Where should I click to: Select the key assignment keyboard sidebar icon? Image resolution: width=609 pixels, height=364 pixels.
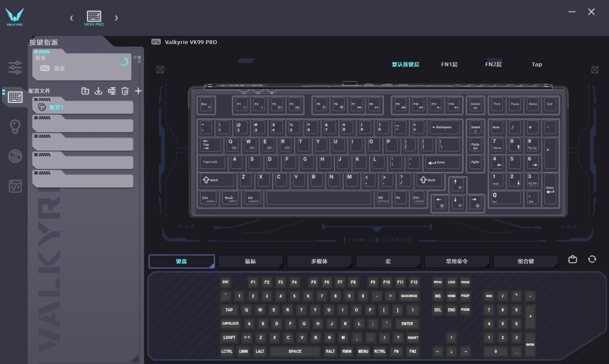(x=15, y=97)
